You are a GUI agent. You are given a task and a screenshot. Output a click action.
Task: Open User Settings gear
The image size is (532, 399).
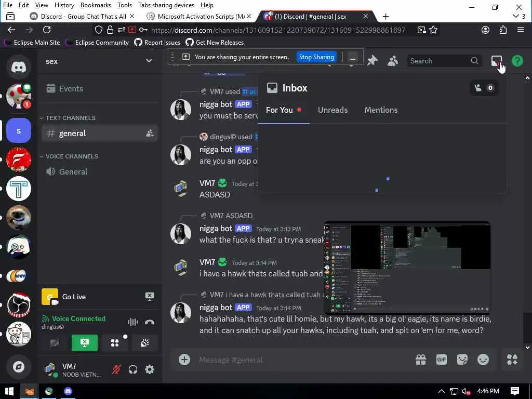tap(150, 369)
